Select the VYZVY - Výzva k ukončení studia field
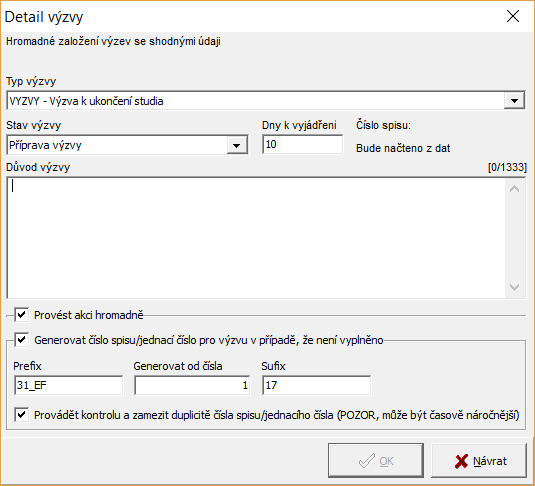The width and height of the screenshot is (535, 486). pos(265,101)
